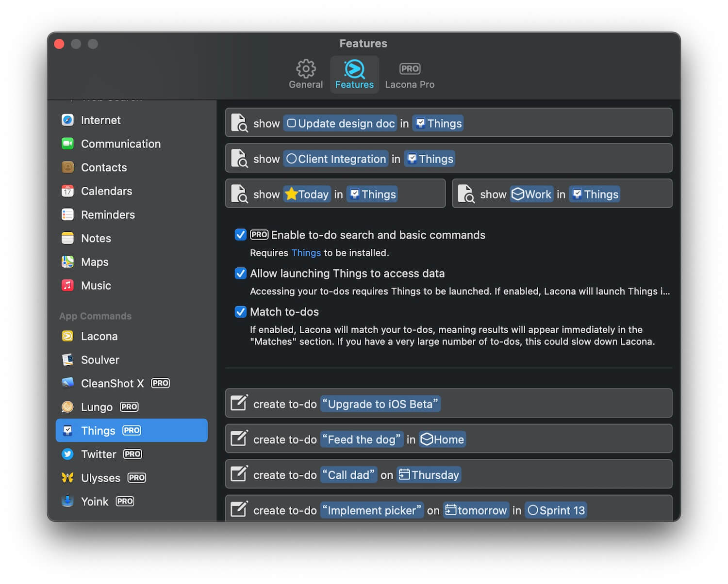728x584 pixels.
Task: Select Reminders in the sidebar
Action: (132, 214)
